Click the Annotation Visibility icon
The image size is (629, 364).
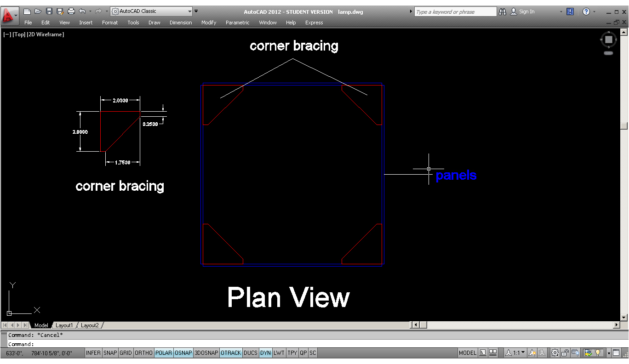pyautogui.click(x=532, y=353)
